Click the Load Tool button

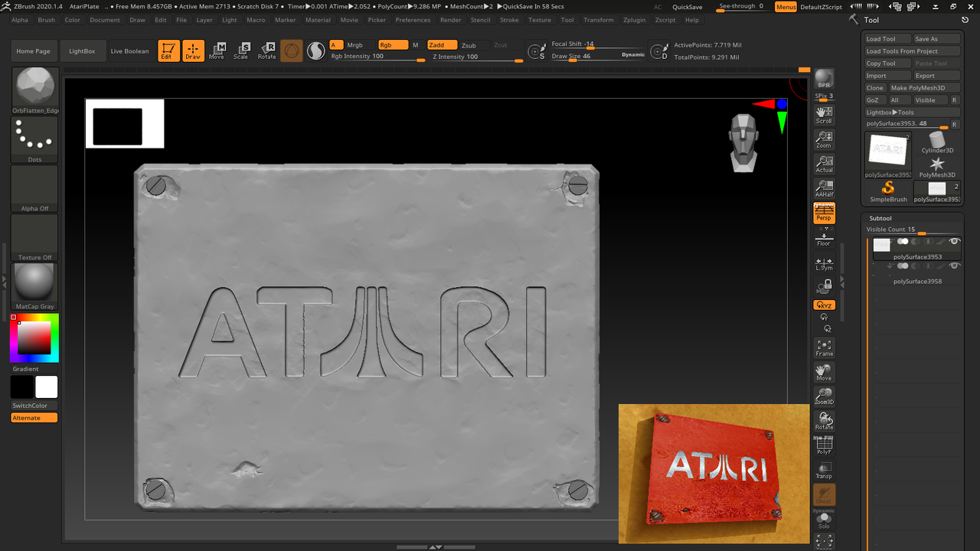tap(888, 39)
